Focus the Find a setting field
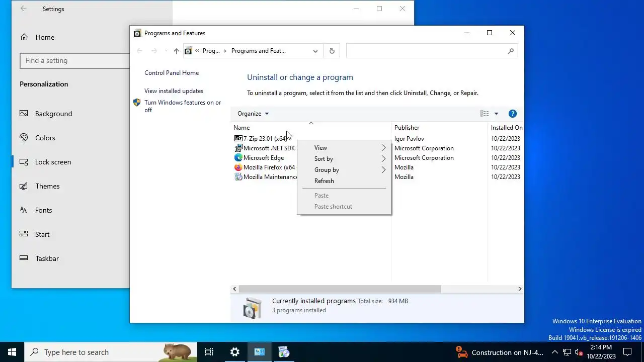The width and height of the screenshot is (644, 362). pos(74,60)
